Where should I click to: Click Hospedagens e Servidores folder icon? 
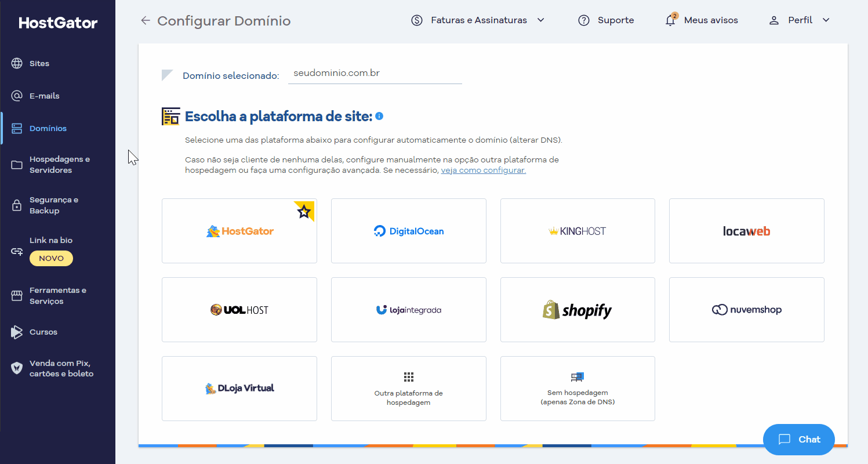coord(17,165)
